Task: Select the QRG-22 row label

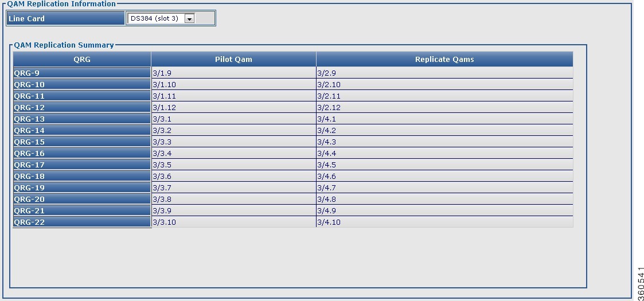Action: tap(82, 222)
